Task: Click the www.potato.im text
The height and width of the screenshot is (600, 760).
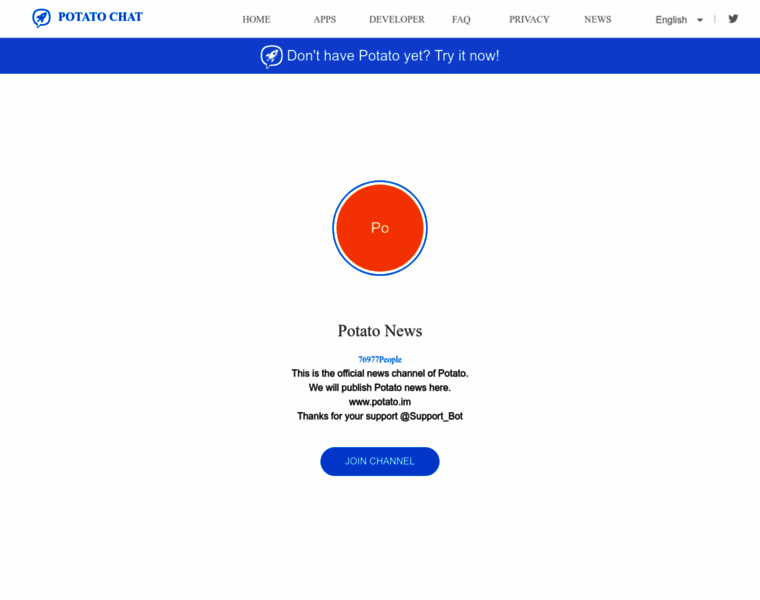Action: [380, 402]
